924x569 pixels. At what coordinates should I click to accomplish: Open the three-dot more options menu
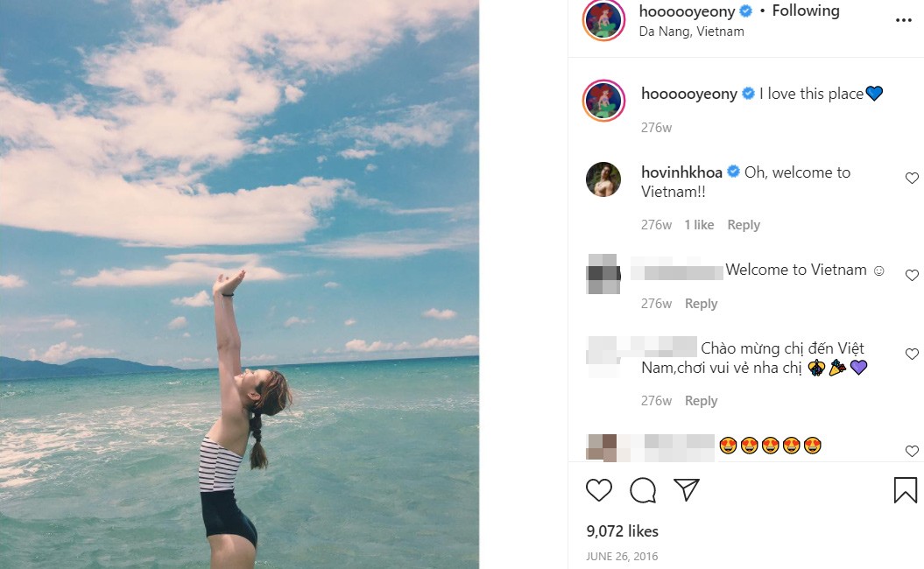[x=903, y=20]
